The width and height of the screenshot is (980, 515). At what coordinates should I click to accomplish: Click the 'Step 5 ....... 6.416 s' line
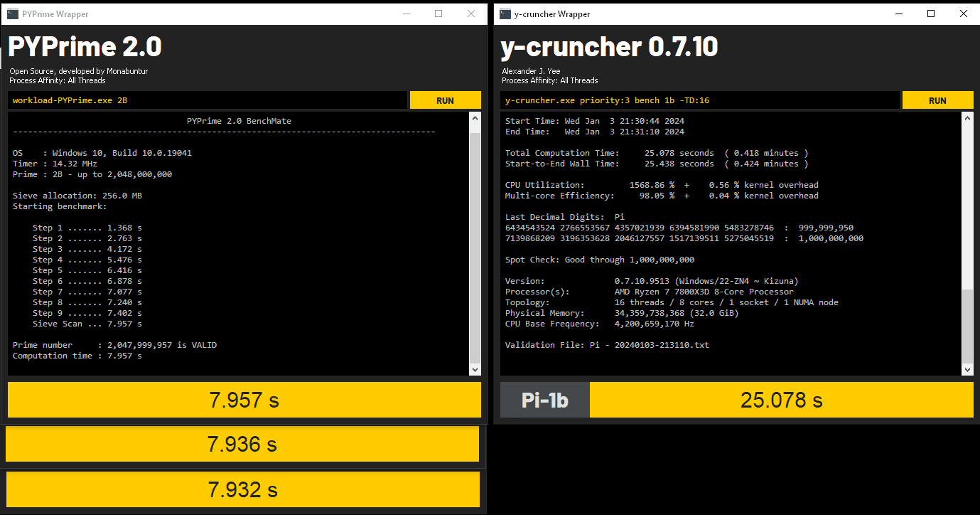87,270
